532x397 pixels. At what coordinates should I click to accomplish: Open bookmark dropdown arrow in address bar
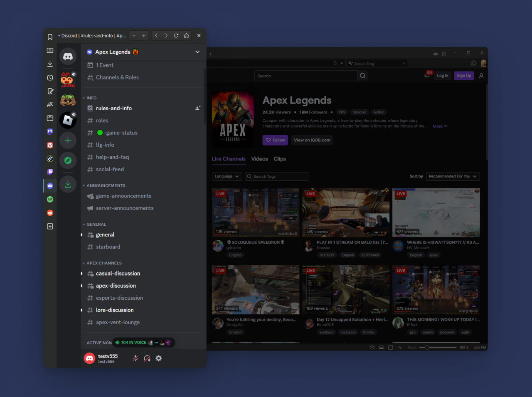tap(342, 63)
